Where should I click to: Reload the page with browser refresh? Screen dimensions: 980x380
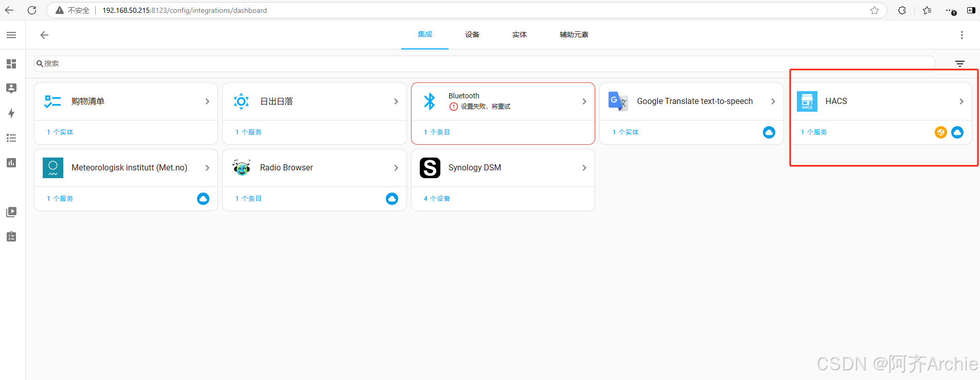32,10
